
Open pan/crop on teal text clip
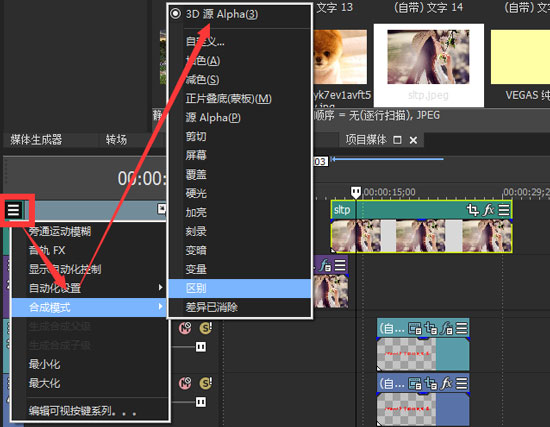pos(431,329)
